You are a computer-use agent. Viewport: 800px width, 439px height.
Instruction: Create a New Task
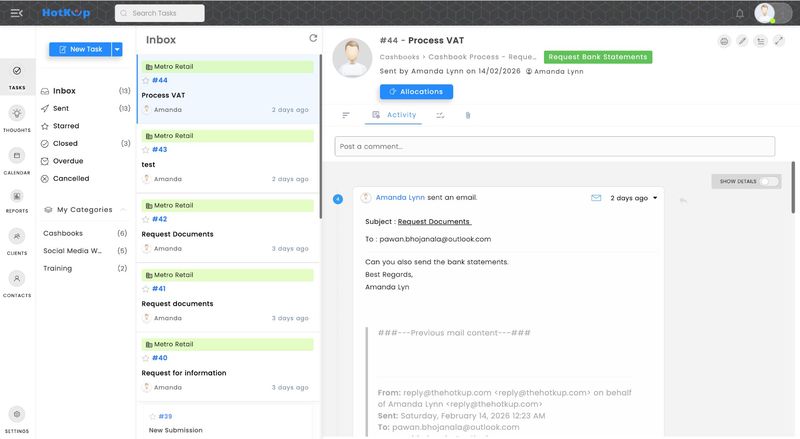[80, 50]
